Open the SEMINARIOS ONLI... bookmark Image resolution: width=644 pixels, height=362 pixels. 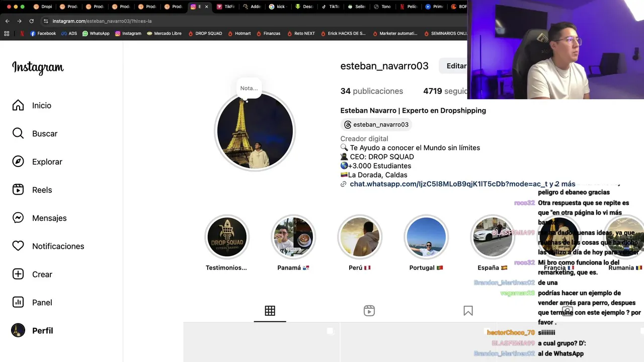(445, 34)
